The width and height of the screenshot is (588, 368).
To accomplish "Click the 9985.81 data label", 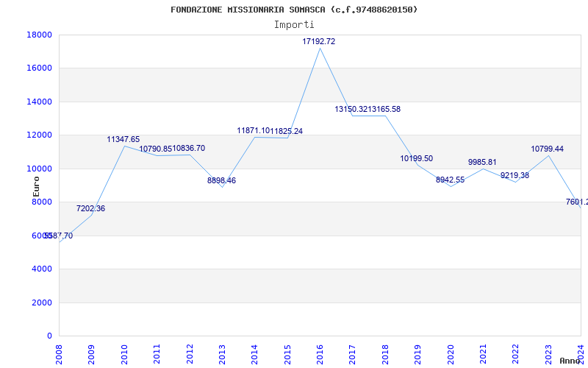I will pyautogui.click(x=482, y=162).
